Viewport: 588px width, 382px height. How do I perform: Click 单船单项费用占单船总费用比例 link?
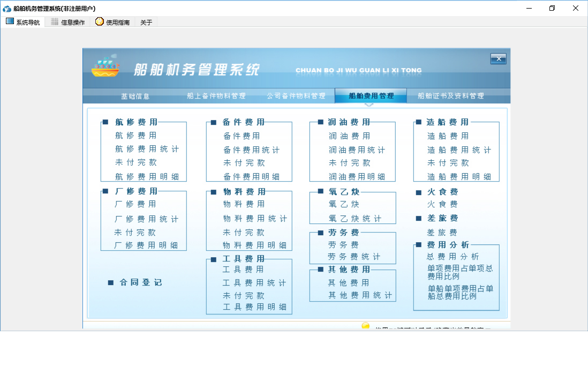click(x=460, y=292)
